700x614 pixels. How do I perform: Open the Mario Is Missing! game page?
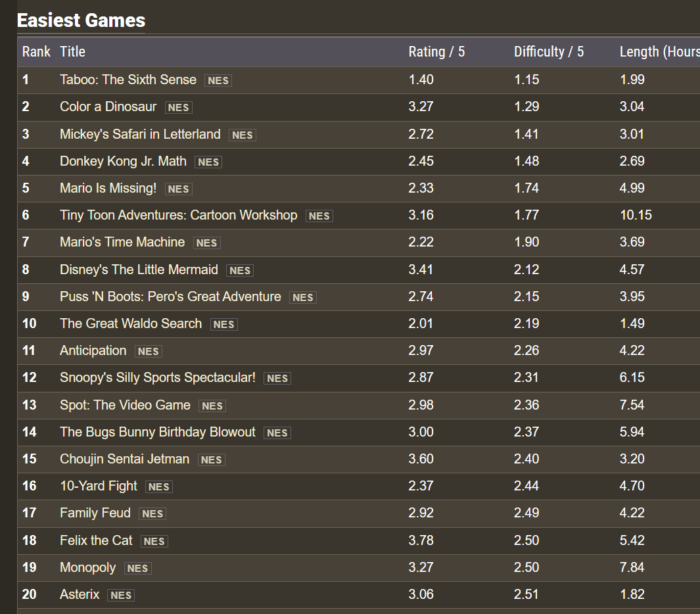pos(108,188)
